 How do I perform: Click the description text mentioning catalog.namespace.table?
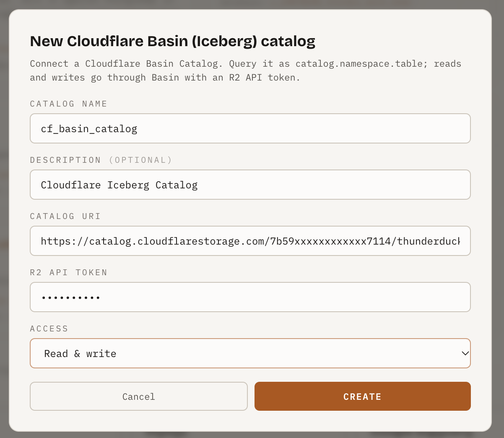[x=246, y=70]
